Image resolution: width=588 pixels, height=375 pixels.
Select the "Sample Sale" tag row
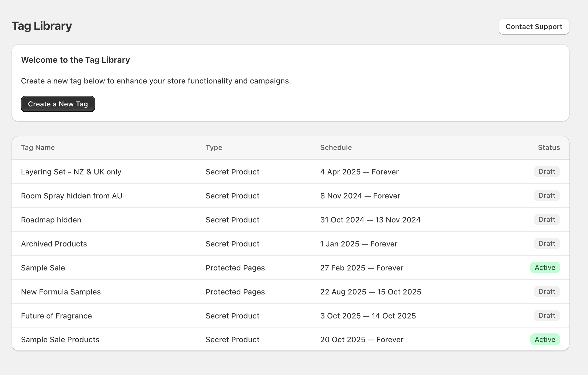[x=43, y=268]
